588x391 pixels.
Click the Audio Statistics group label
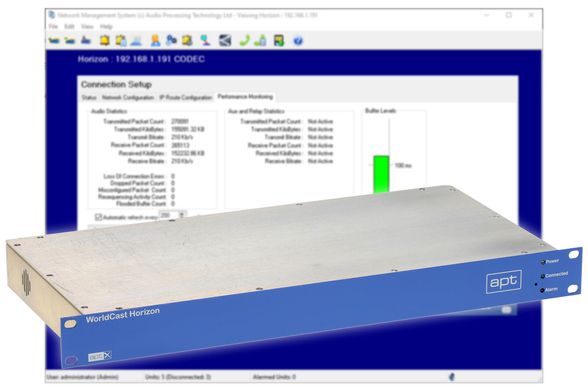[109, 111]
